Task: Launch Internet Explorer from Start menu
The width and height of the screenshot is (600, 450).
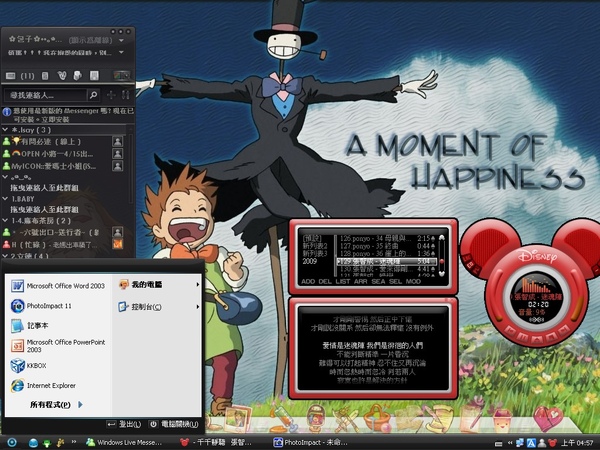Action: (x=43, y=385)
